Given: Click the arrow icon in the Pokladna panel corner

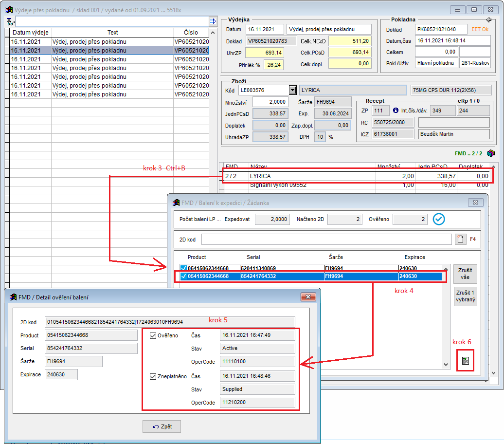Looking at the screenshot, I should click(x=489, y=19).
